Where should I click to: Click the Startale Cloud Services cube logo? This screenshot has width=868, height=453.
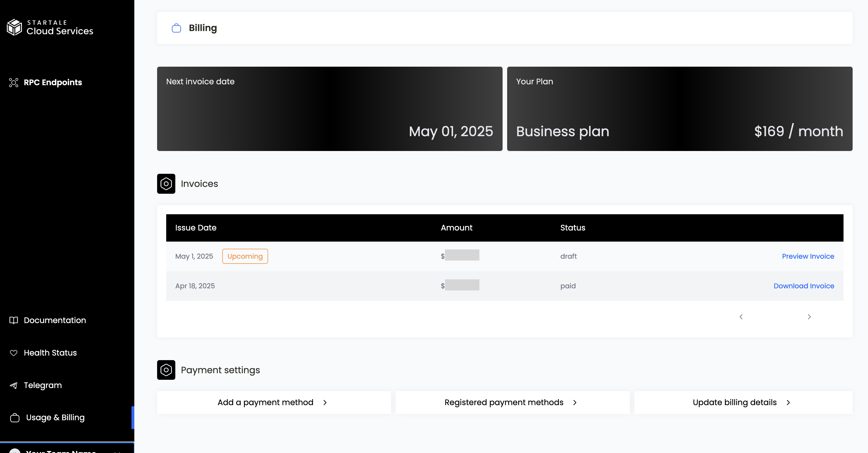[x=14, y=27]
